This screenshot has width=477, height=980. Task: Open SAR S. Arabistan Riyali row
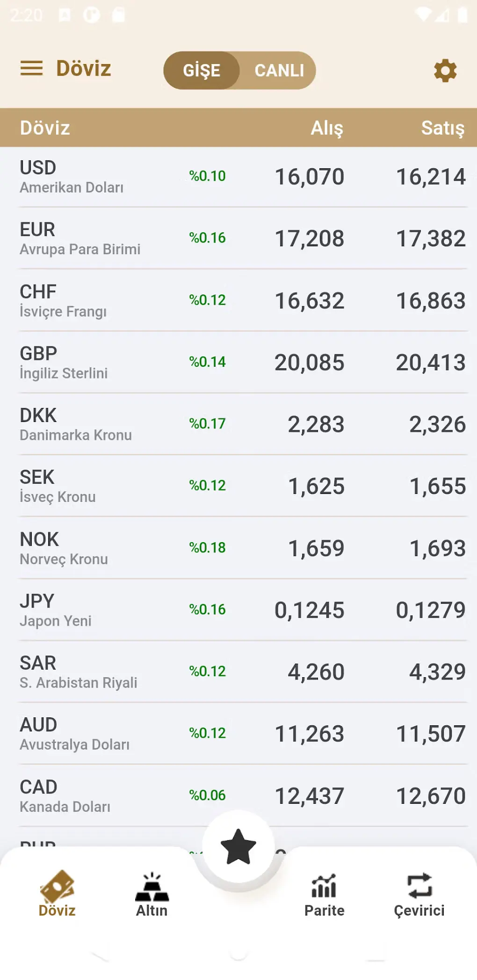pyautogui.click(x=238, y=672)
